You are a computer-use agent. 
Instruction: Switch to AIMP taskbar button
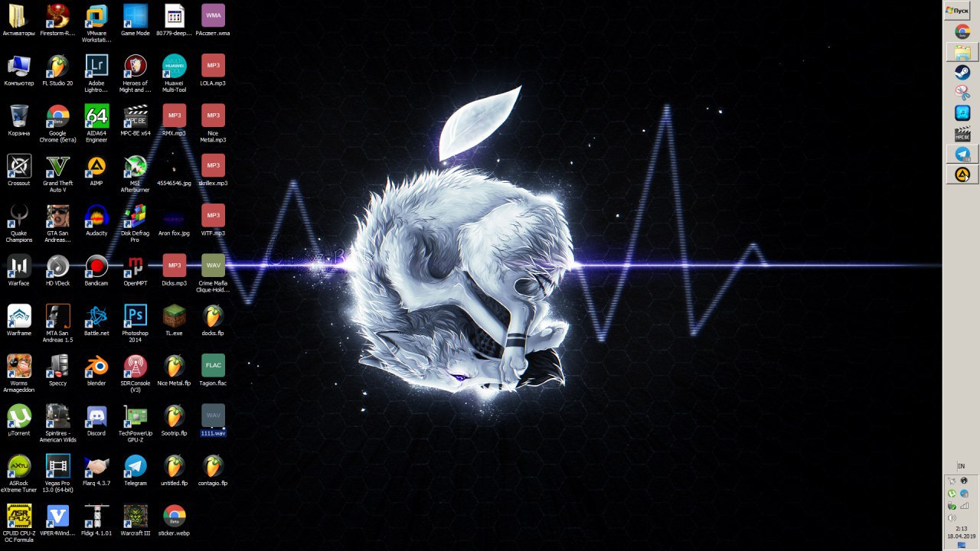coord(962,174)
